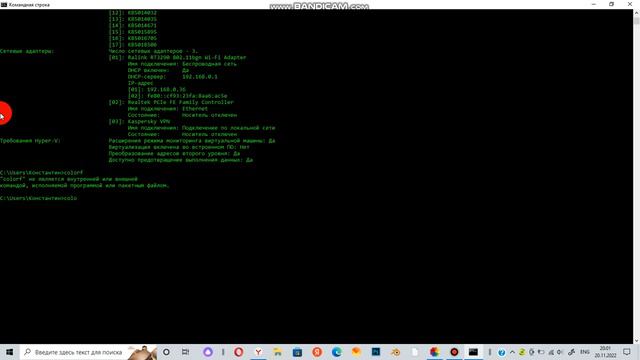Click the green circular tray icon
640x360 pixels.
522,352
